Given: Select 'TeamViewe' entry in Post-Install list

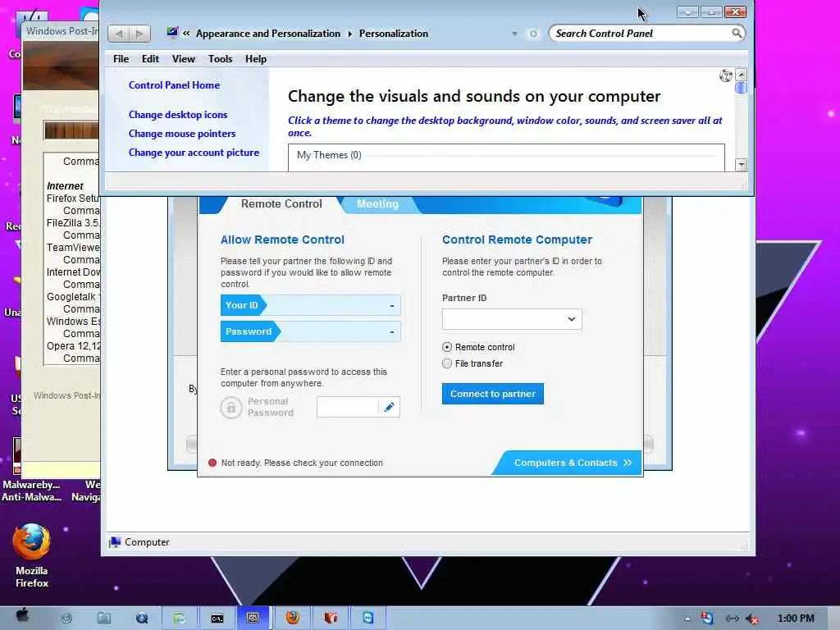Looking at the screenshot, I should point(73,248).
